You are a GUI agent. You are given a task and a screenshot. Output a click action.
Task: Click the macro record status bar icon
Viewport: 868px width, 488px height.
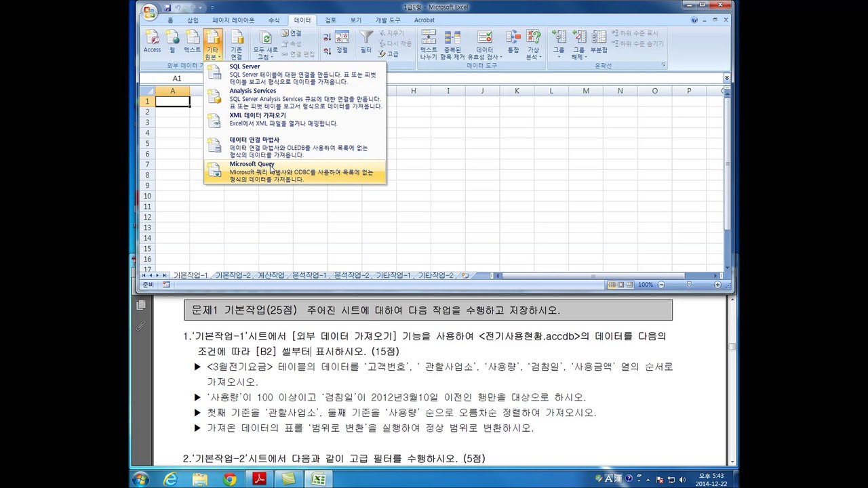166,285
